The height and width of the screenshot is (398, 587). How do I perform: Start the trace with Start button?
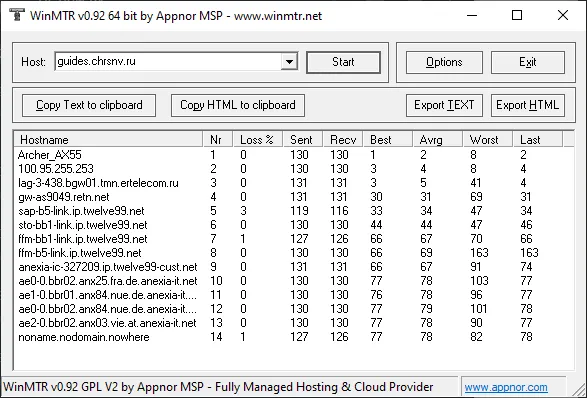[x=343, y=62]
